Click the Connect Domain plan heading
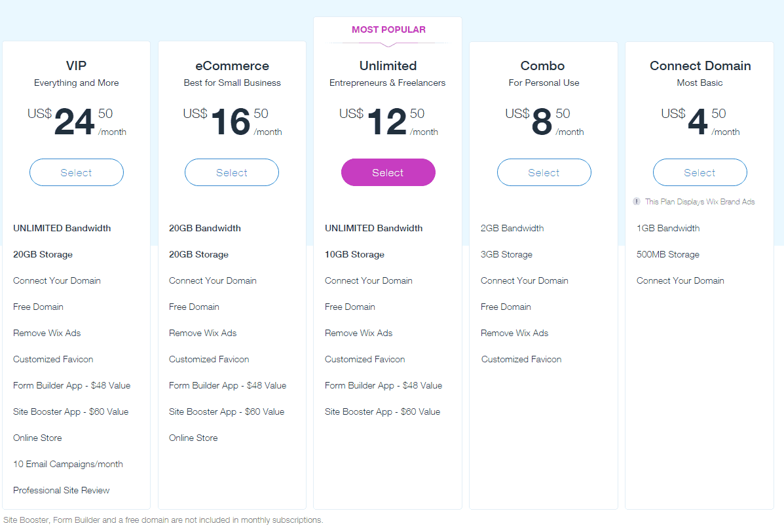This screenshot has width=784, height=532. [x=700, y=66]
